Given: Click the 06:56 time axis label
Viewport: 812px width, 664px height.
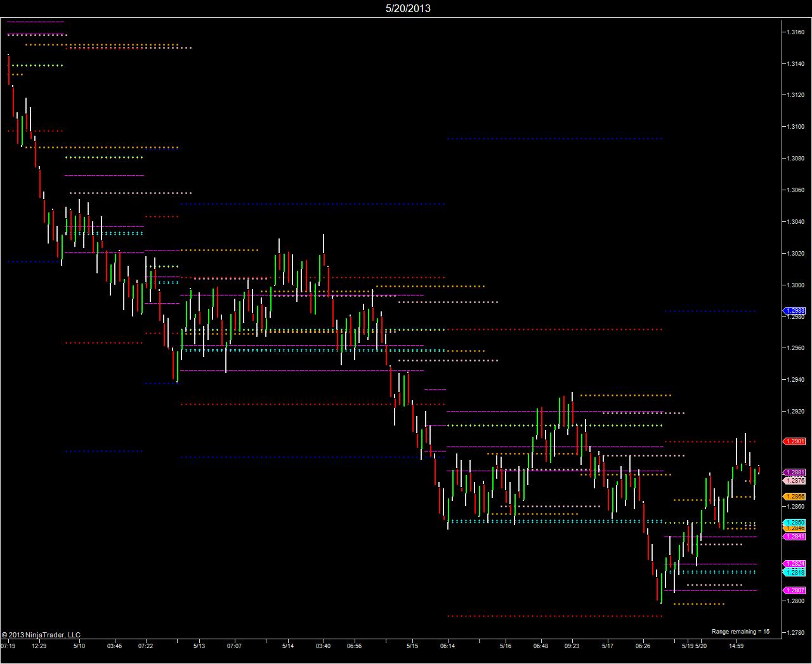Looking at the screenshot, I should (x=354, y=646).
